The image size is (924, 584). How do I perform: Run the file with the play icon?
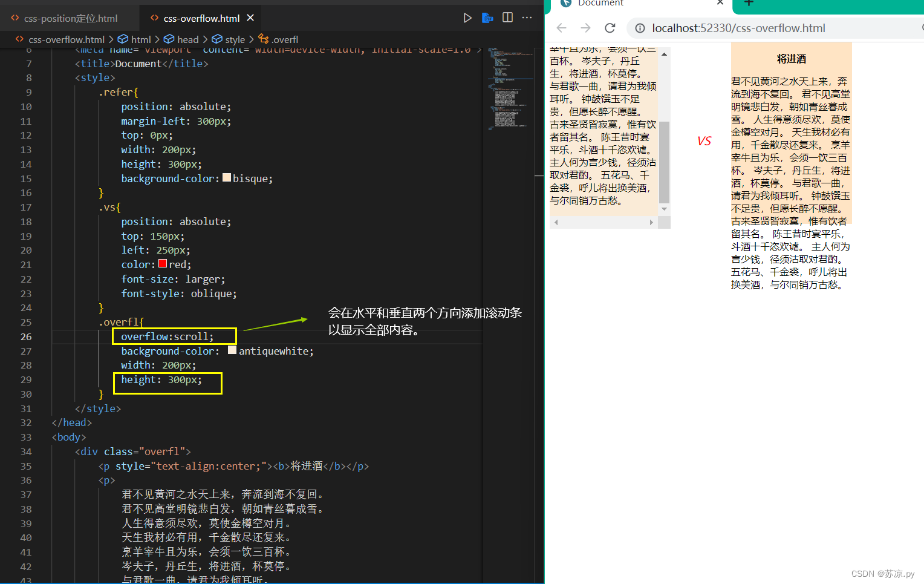(467, 18)
